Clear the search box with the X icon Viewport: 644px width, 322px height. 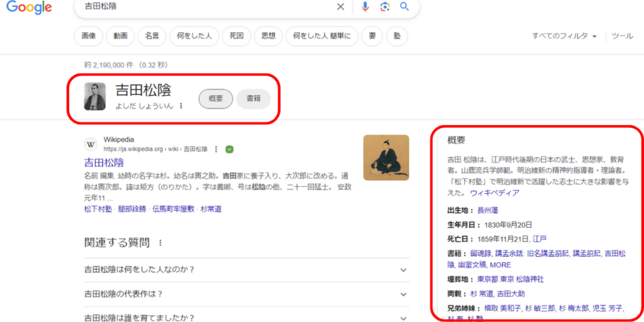[x=340, y=6]
